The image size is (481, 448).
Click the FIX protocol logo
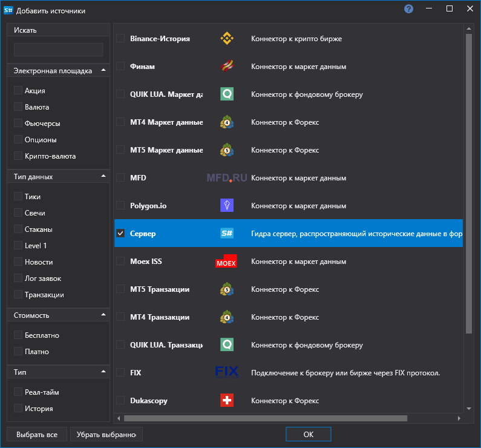pos(227,372)
